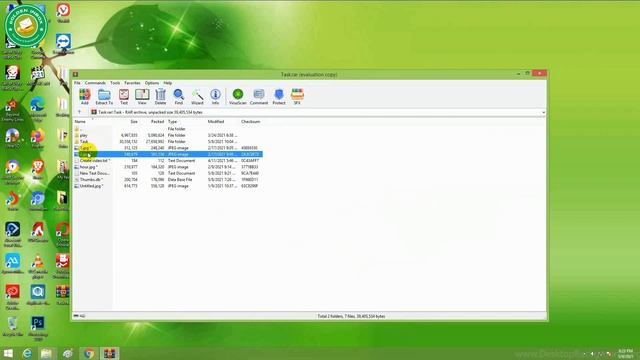Screen dimensions: 640x360
Task: Switch to Chrome in the taskbar
Action: click(89, 353)
